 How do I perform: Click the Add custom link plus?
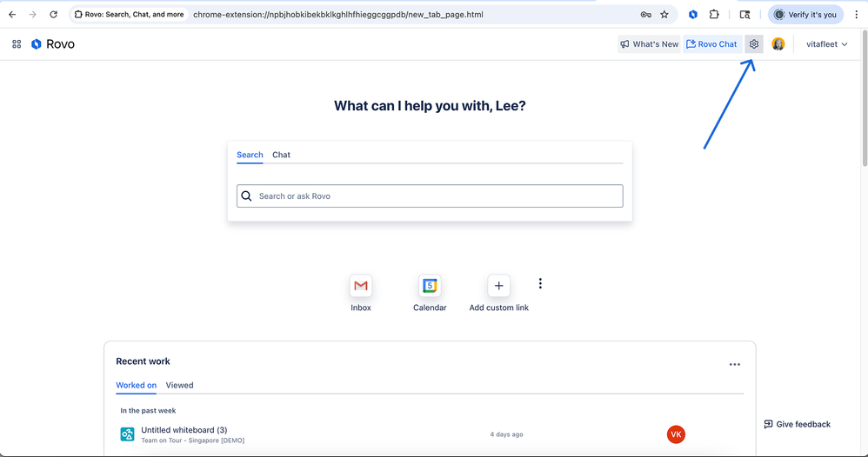point(498,286)
